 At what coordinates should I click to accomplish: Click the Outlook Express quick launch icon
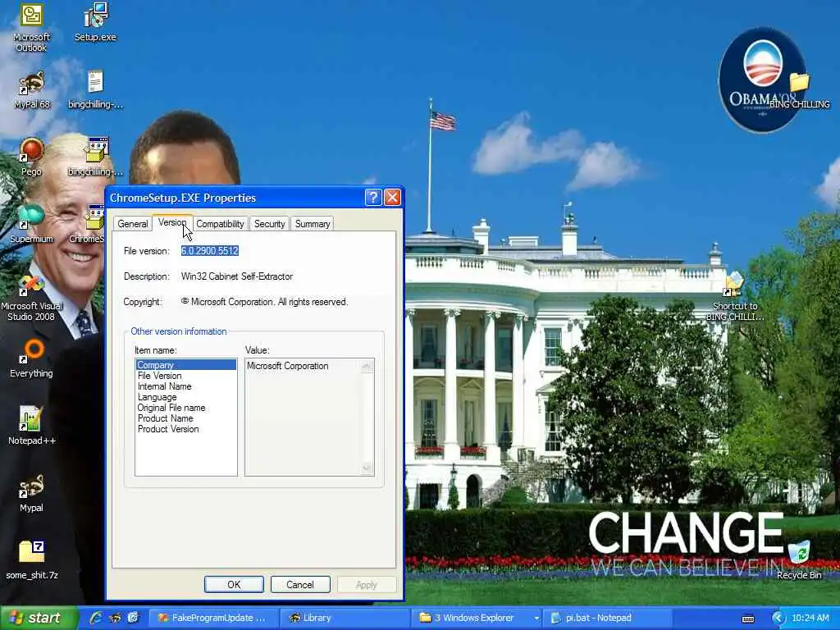[x=133, y=618]
